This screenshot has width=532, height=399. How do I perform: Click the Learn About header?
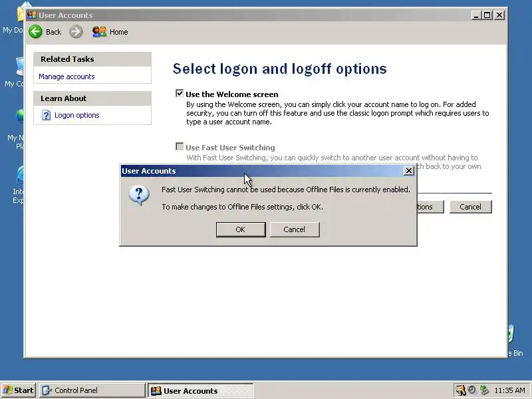pyautogui.click(x=92, y=98)
